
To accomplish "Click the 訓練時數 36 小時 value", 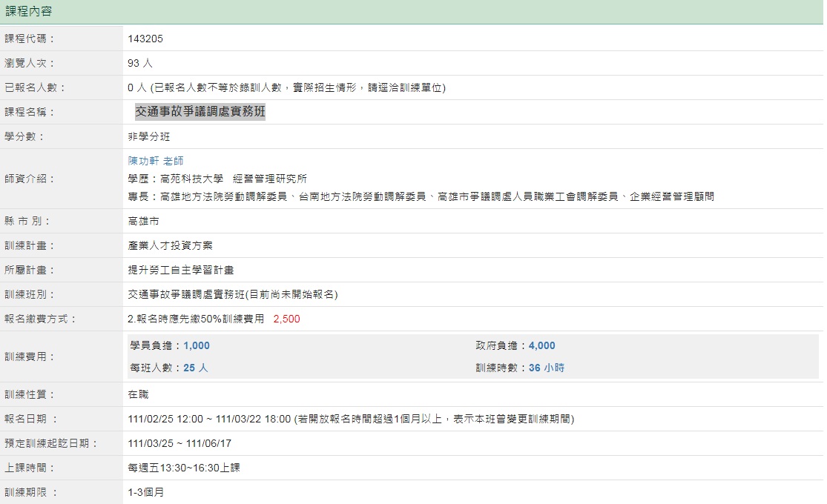I will tap(546, 368).
